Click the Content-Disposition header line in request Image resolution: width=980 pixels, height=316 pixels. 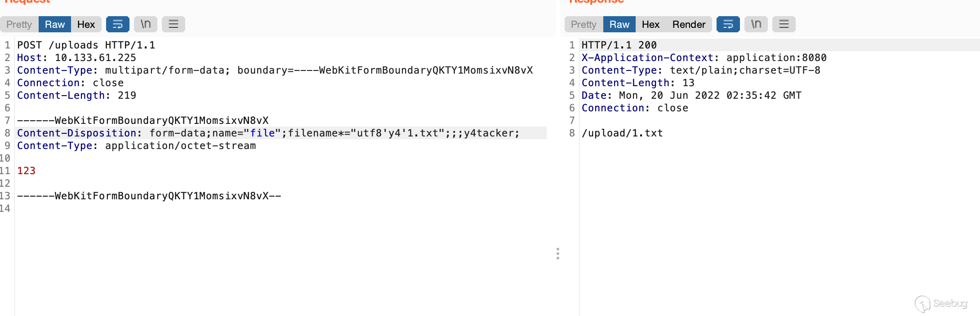[x=268, y=133]
